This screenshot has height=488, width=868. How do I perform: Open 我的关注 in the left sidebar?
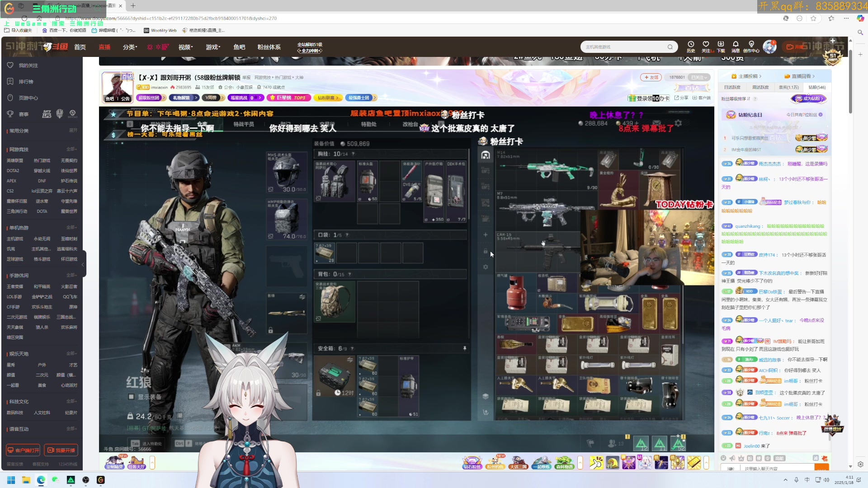pyautogui.click(x=28, y=66)
